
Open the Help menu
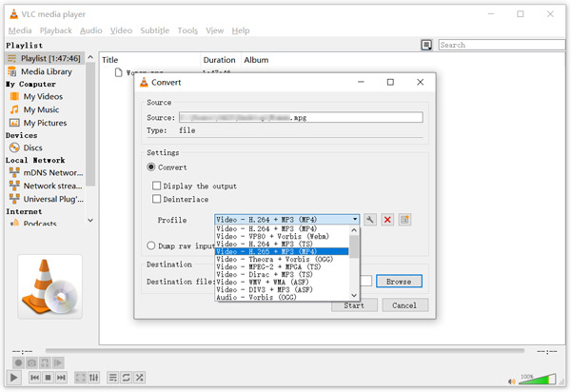(241, 30)
